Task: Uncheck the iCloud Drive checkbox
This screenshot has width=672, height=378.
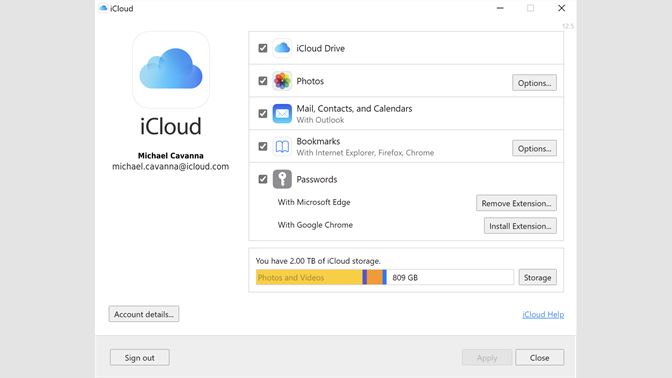Action: [x=263, y=48]
